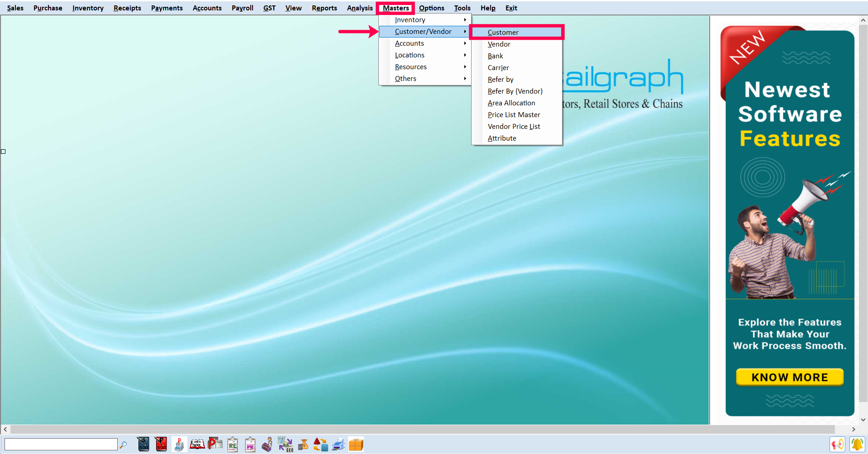Open the PE clipboard icon

250,445
